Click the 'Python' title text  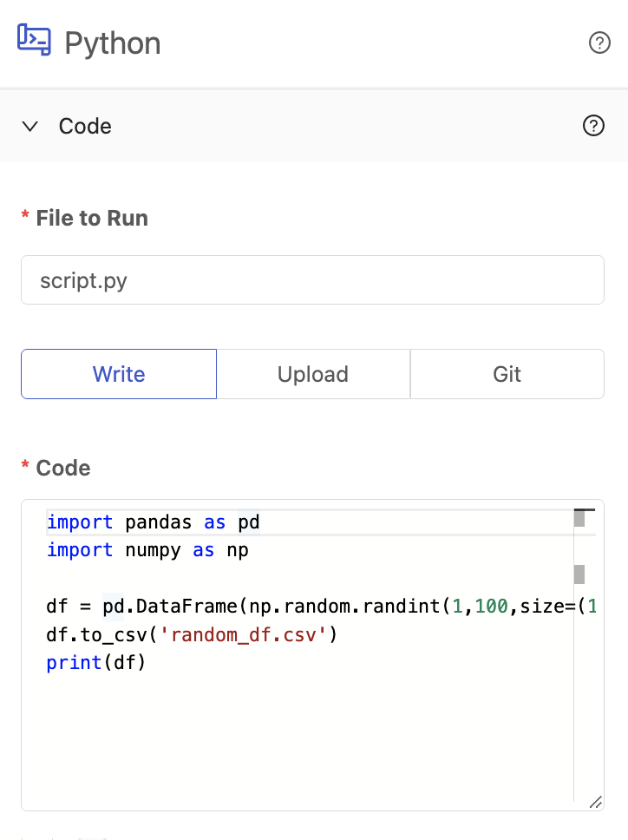tap(113, 43)
